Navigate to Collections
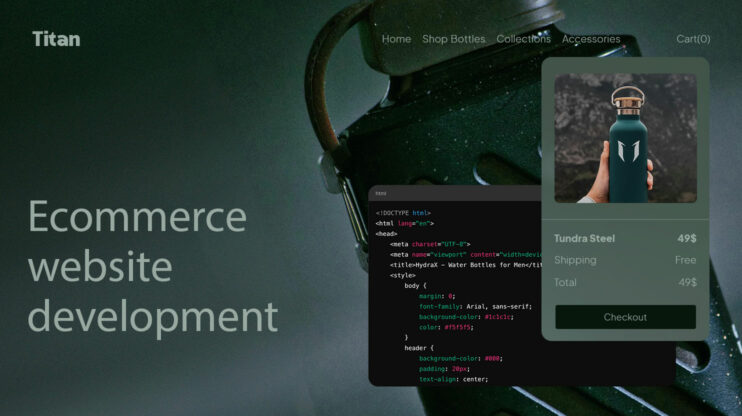 tap(523, 39)
